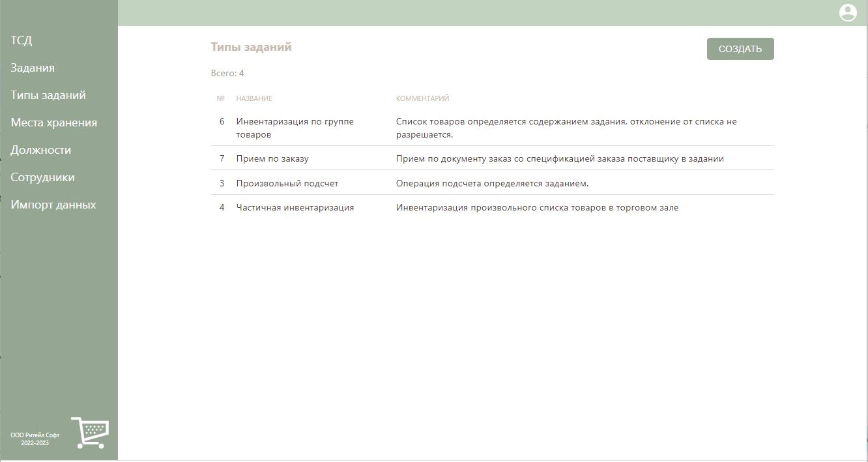868x462 pixels.
Task: Open the Сотрудники sidebar item
Action: (x=42, y=177)
